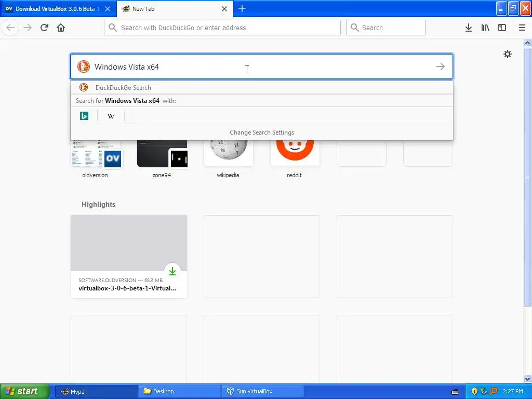Click the Highlights section heading
This screenshot has width=532, height=399.
[98, 204]
